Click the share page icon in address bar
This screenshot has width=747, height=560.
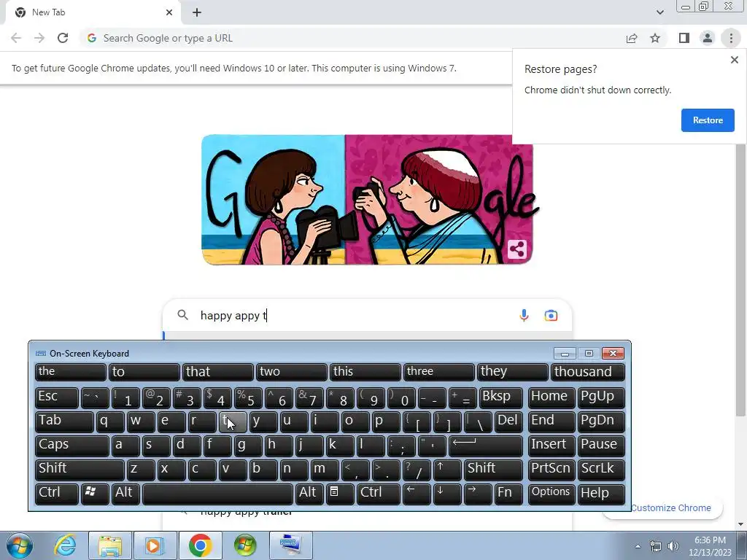(632, 38)
